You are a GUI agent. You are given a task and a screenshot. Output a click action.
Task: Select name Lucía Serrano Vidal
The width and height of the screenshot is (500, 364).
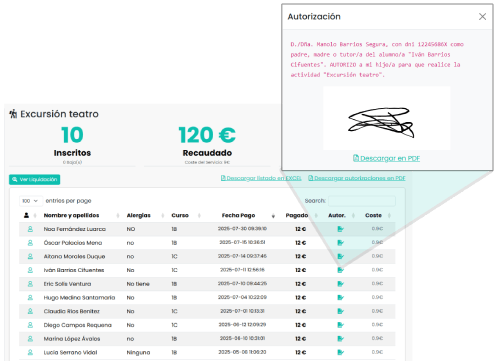70,352
